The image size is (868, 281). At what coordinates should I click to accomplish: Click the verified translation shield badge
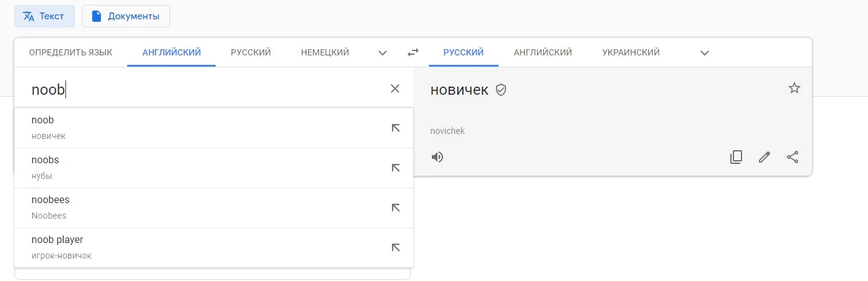pyautogui.click(x=501, y=90)
